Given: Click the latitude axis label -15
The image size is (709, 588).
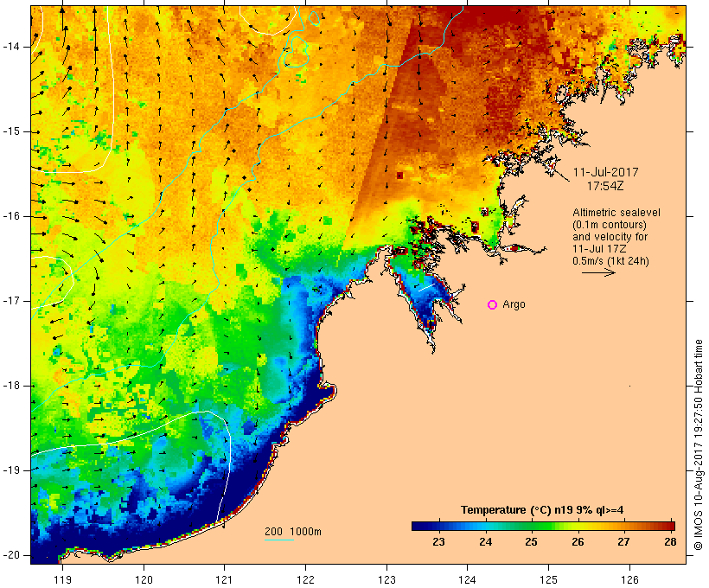Looking at the screenshot, I should 11,131.
